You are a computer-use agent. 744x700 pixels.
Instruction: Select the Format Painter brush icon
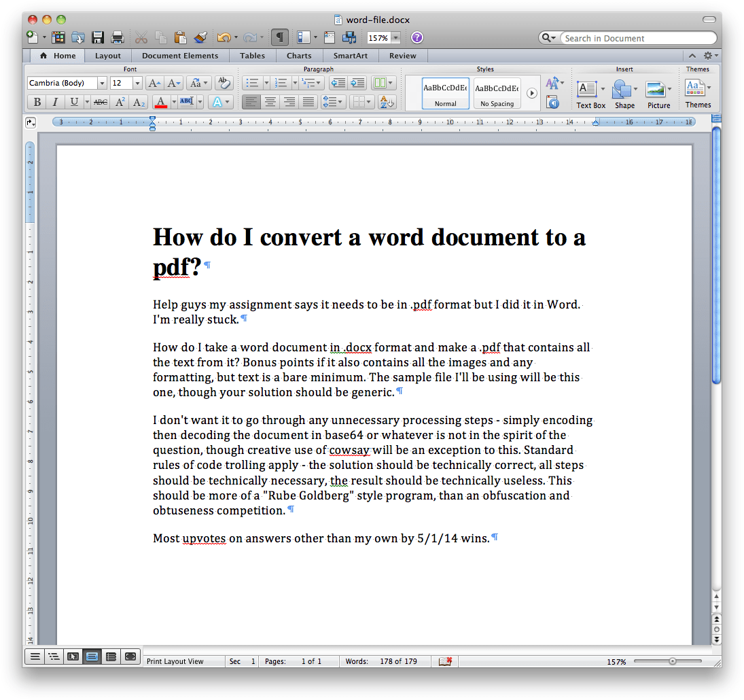point(200,37)
